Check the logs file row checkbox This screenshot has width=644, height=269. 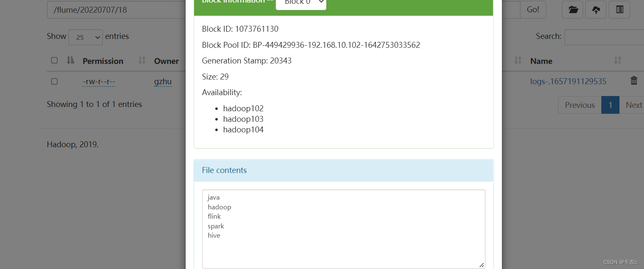54,81
